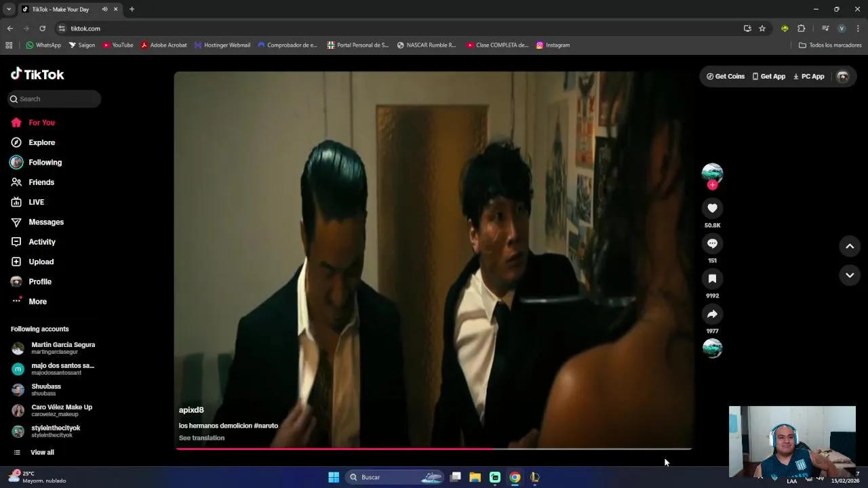Screen dimensions: 868x488
Task: Open Shuubass following account
Action: pos(37,390)
